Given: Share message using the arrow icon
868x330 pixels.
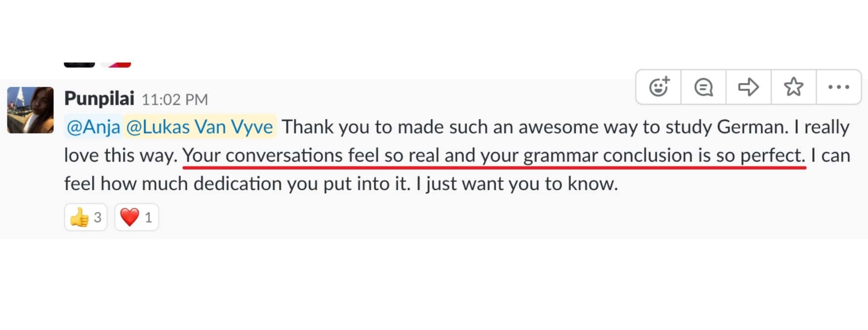Looking at the screenshot, I should pos(749,87).
